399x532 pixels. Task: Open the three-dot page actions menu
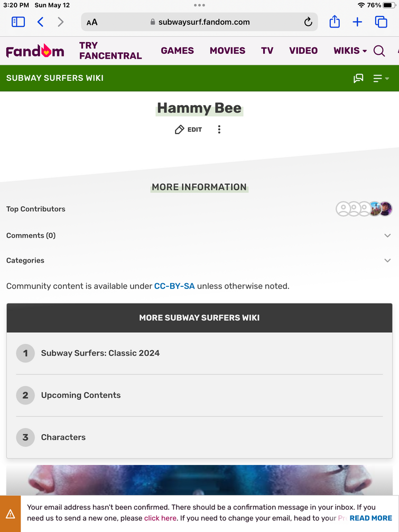tap(219, 129)
